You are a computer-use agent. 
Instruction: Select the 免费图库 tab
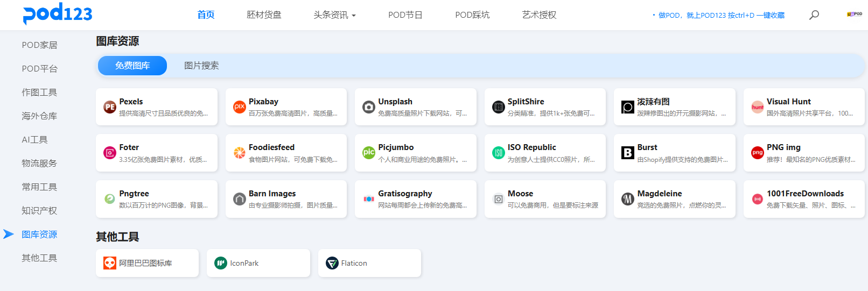point(132,66)
